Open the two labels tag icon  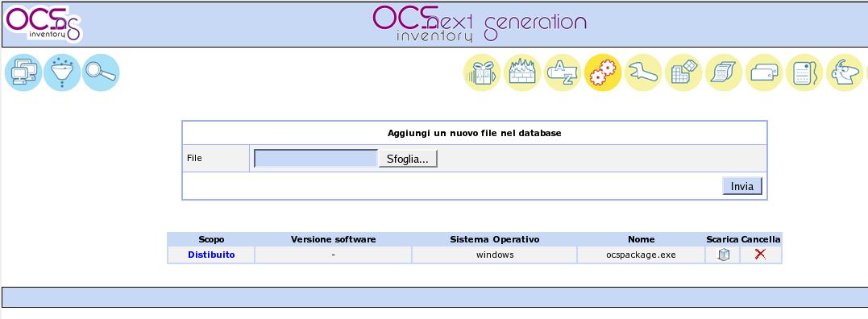tap(764, 72)
